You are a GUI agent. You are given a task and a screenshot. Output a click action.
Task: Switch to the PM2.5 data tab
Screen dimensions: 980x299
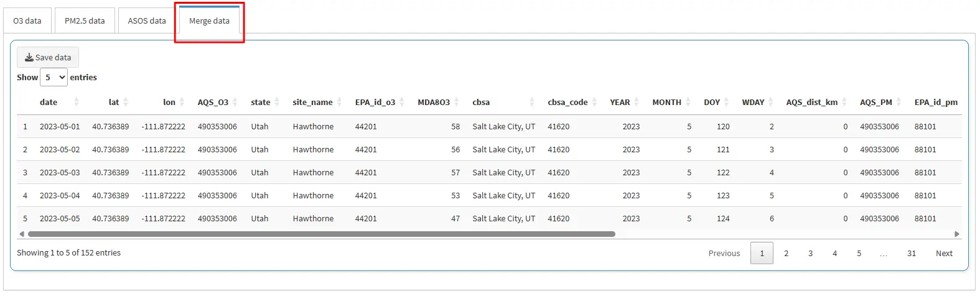tap(85, 21)
